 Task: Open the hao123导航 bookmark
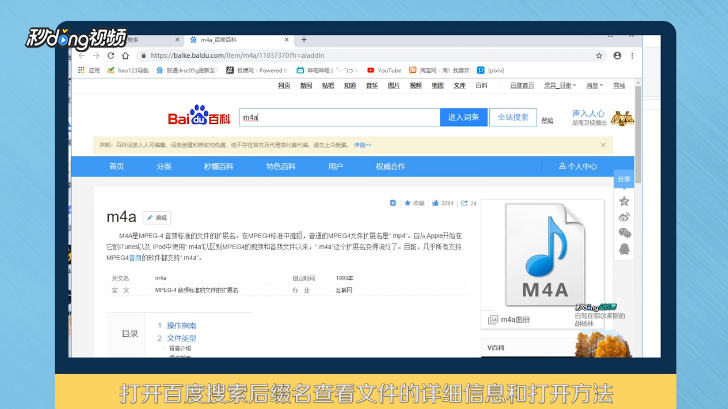click(x=128, y=71)
